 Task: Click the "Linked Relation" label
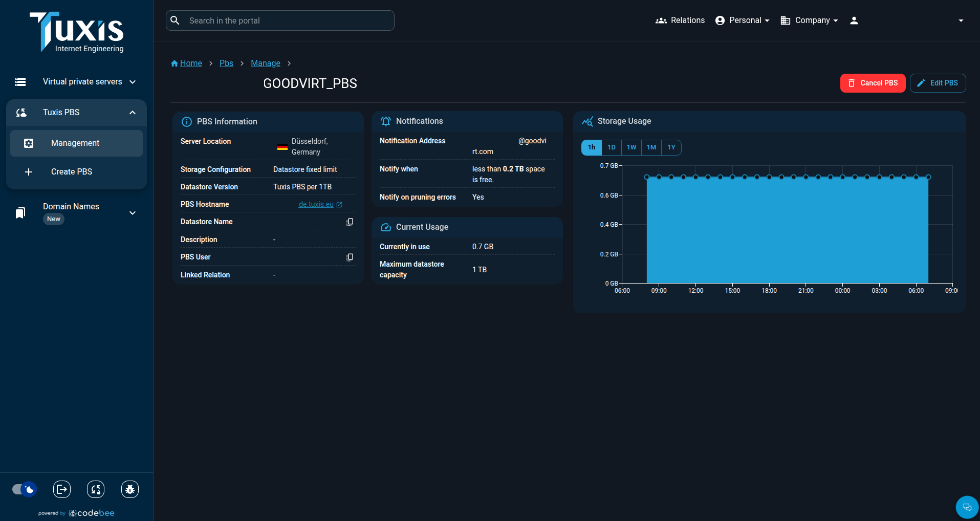point(205,275)
